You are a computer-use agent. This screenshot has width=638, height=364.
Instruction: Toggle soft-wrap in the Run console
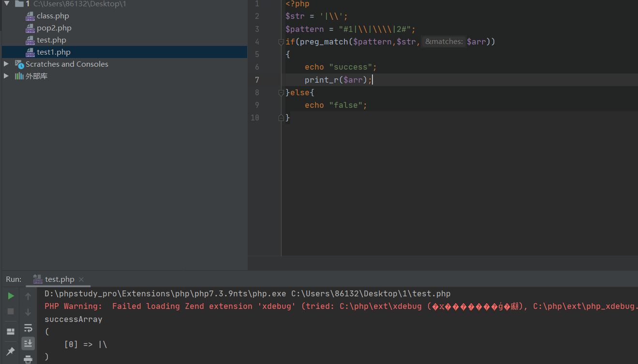coord(28,328)
